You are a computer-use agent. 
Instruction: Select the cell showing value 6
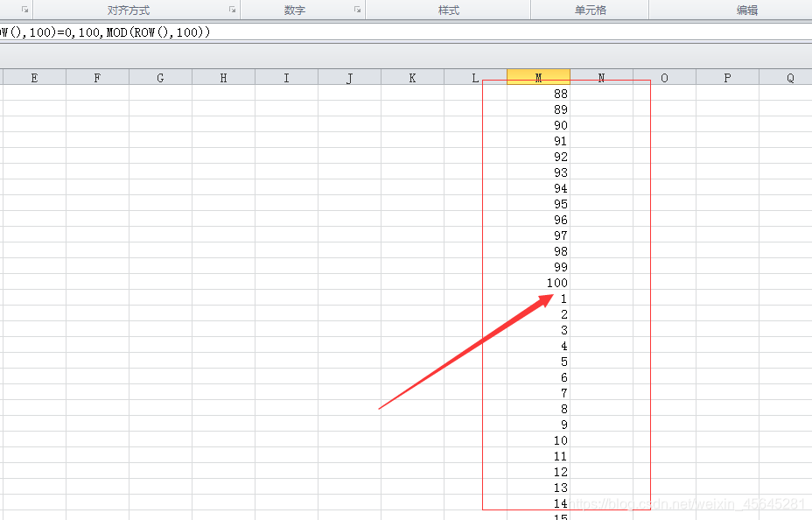tap(539, 376)
